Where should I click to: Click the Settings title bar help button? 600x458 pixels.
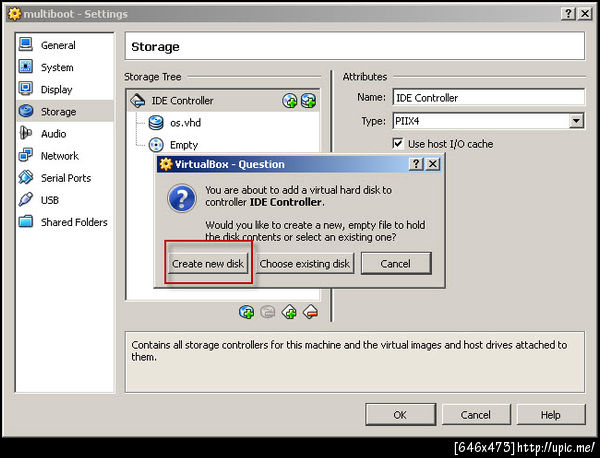pos(568,14)
